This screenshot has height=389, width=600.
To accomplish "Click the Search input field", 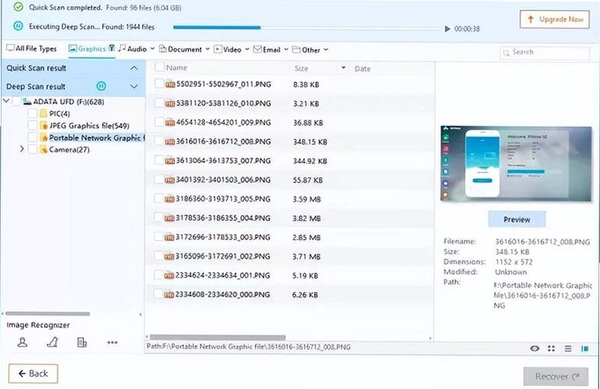I will (x=545, y=52).
